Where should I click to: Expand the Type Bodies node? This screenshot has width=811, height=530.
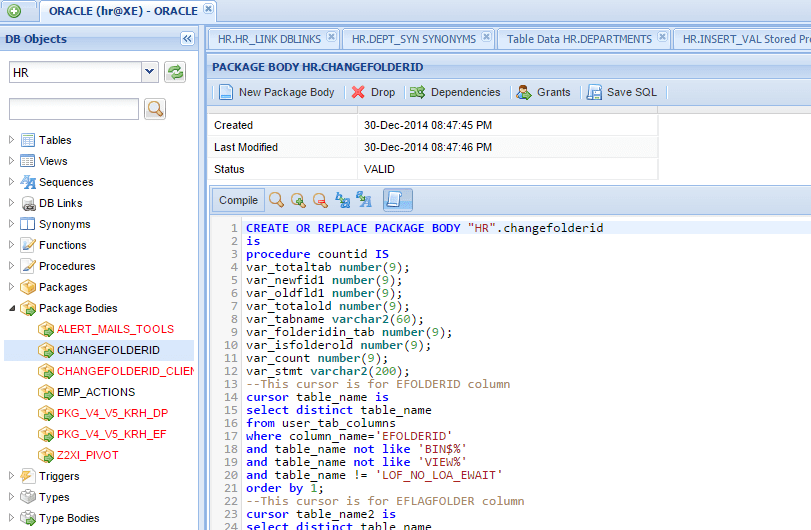pyautogui.click(x=11, y=518)
